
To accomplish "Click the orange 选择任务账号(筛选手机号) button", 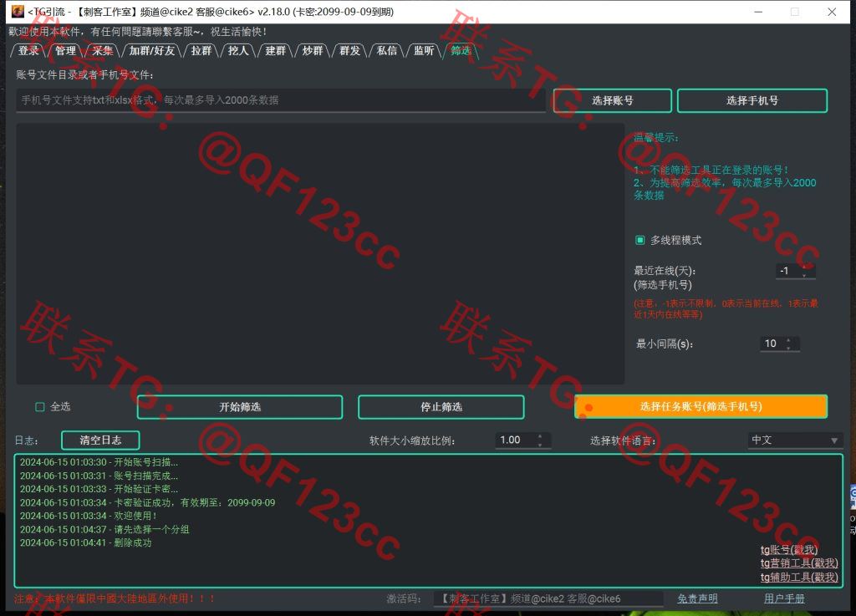I will point(701,406).
